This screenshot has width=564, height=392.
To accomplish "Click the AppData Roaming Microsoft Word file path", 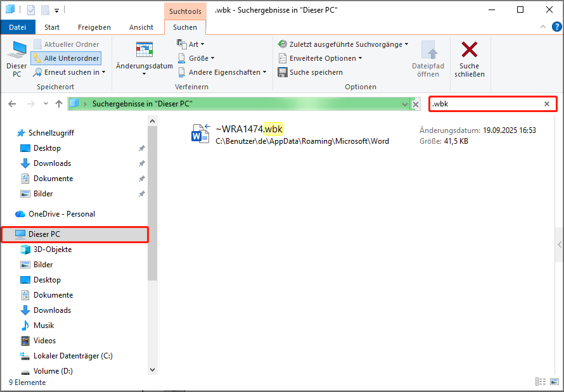I will (302, 141).
